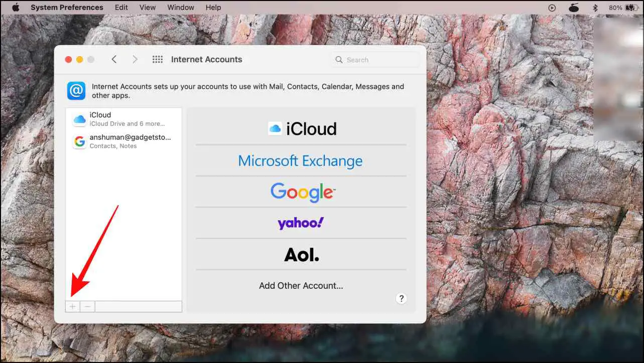Choose Aol. account type

301,255
